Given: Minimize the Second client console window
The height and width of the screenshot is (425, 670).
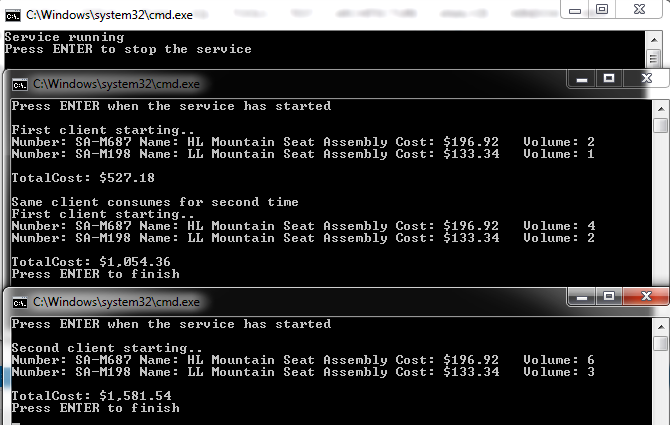Looking at the screenshot, I should [x=581, y=296].
